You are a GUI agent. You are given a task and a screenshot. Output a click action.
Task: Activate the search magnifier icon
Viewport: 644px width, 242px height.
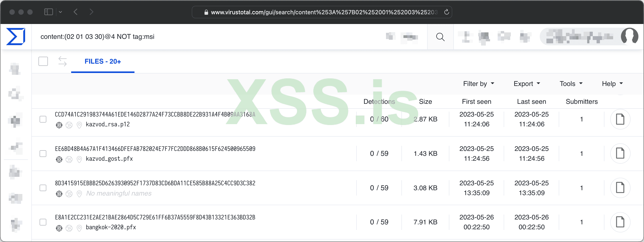[441, 37]
